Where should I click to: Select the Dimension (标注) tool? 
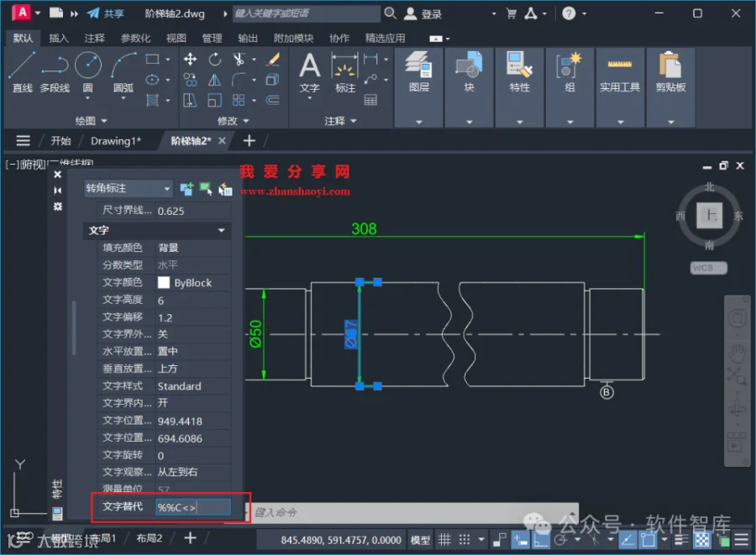(x=345, y=72)
